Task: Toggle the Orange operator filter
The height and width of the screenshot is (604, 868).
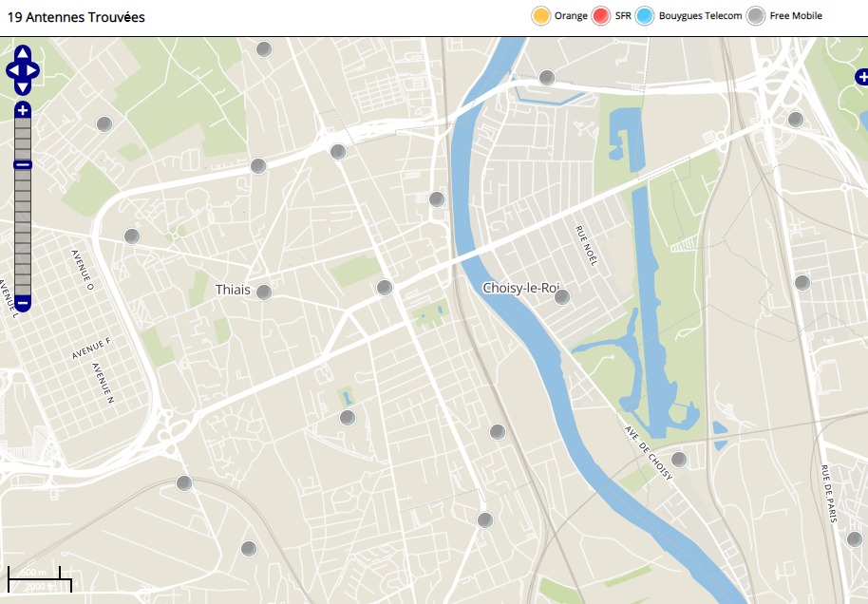Action: (x=541, y=16)
